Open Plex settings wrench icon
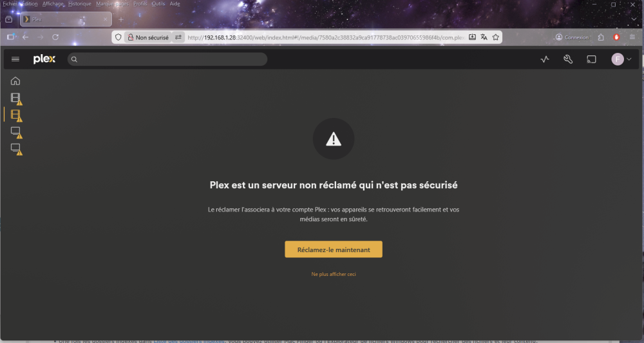 pyautogui.click(x=568, y=59)
